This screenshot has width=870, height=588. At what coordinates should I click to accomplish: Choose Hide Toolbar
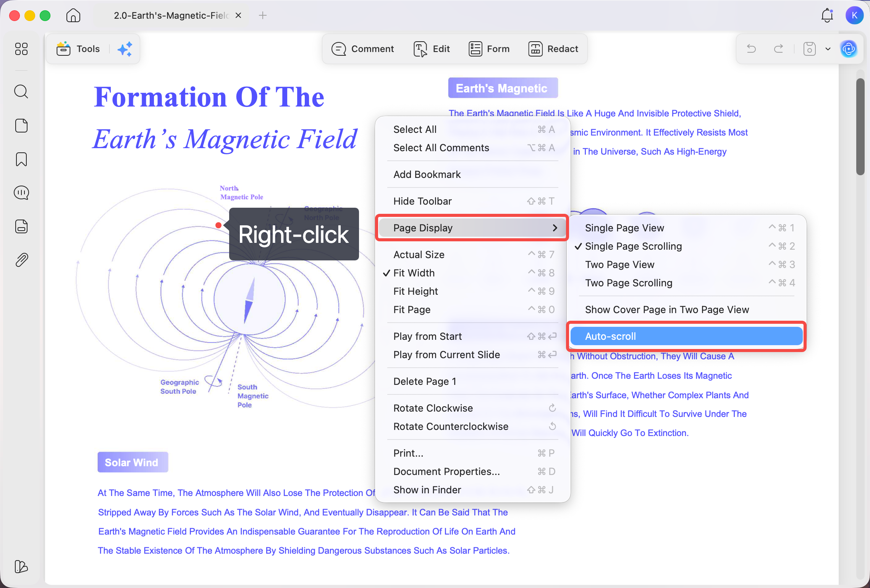point(473,201)
